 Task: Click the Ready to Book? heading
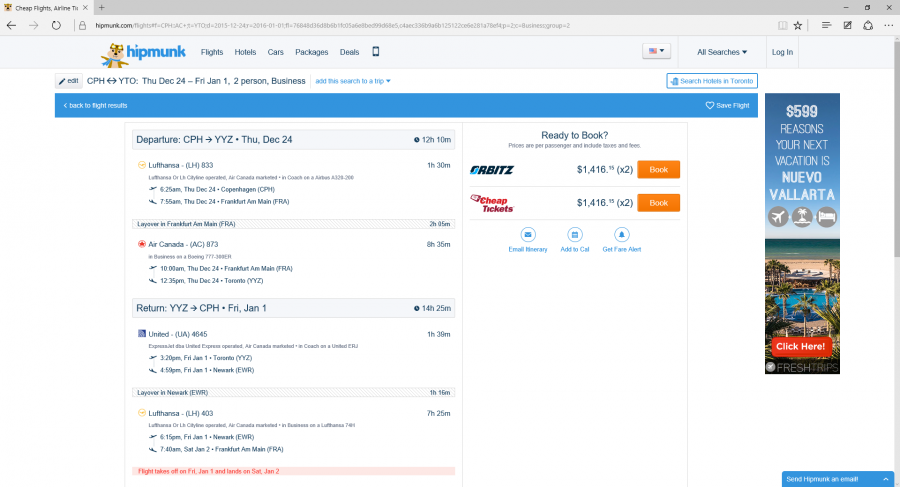click(x=575, y=136)
